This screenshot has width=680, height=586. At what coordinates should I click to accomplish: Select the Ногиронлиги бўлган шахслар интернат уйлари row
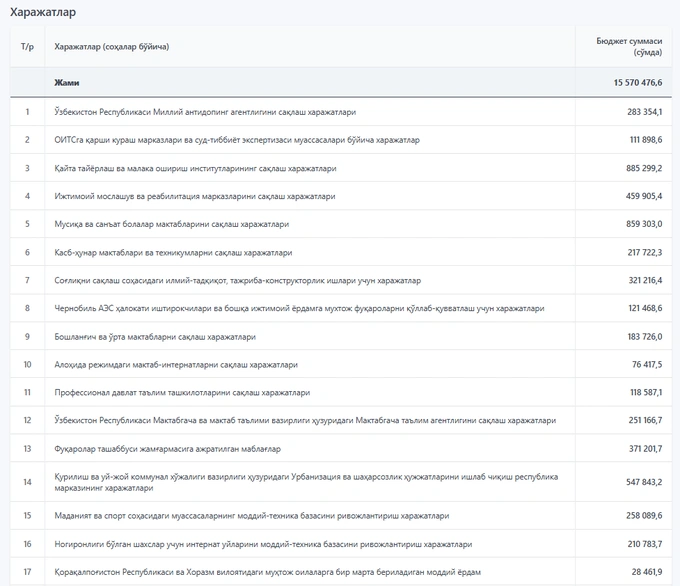click(x=262, y=544)
